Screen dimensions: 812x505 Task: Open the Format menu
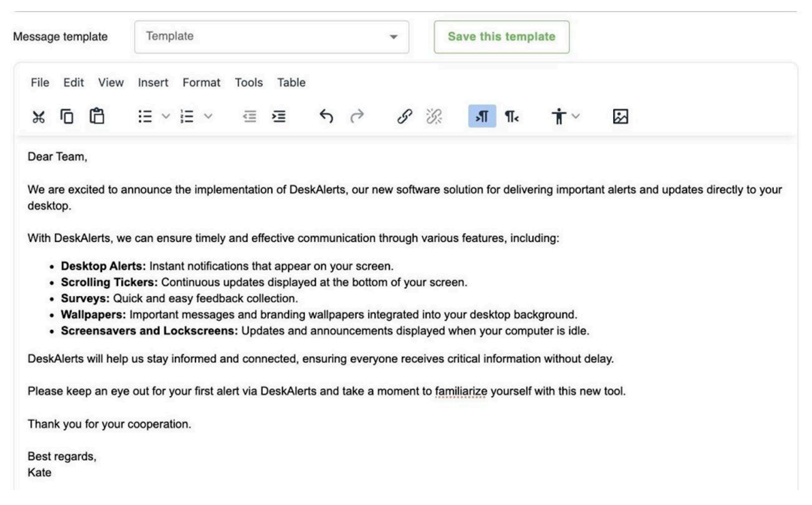pos(201,82)
